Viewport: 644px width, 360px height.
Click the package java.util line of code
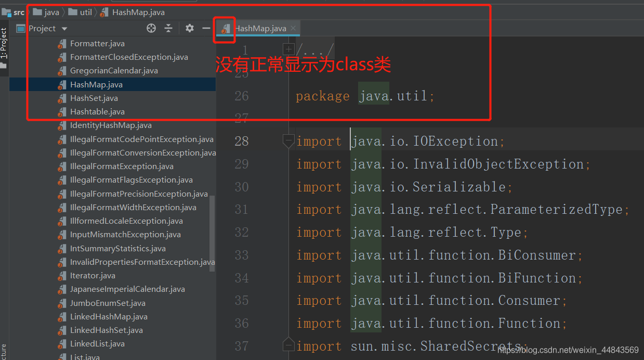pyautogui.click(x=365, y=96)
